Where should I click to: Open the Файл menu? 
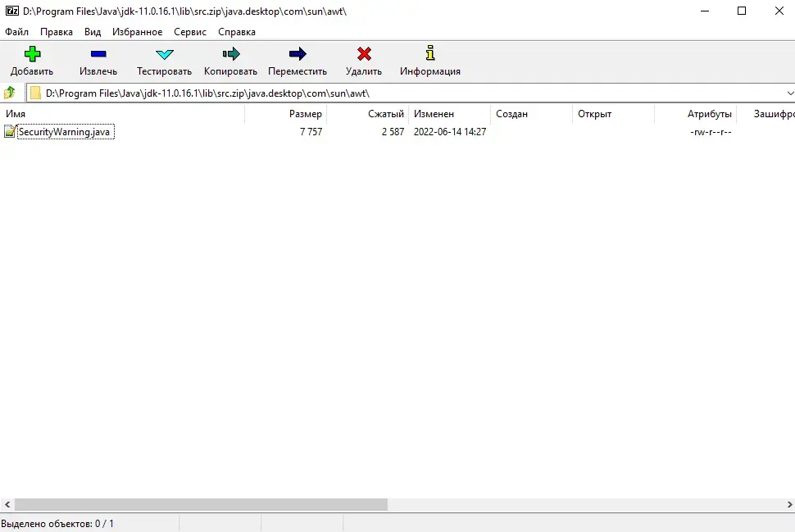click(x=16, y=32)
